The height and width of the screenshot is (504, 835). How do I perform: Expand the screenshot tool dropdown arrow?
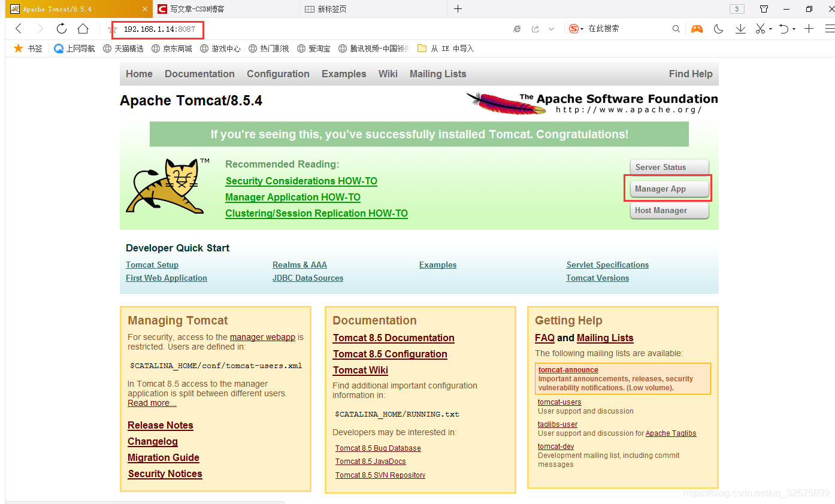(x=770, y=29)
